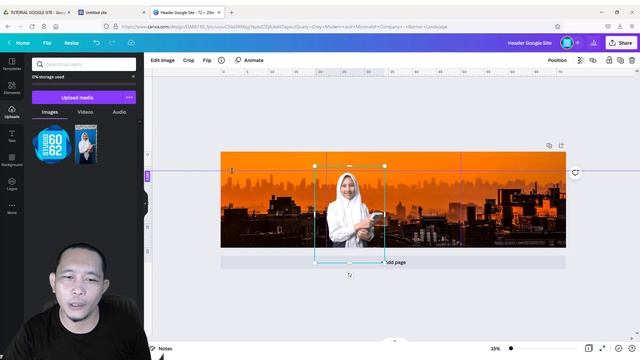The image size is (640, 360).
Task: Click add page icon above canvas
Action: tap(561, 145)
